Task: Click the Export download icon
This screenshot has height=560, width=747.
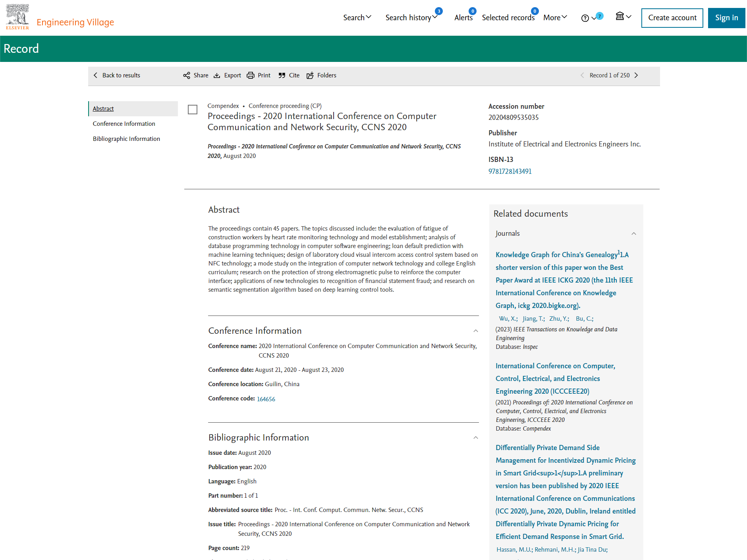Action: click(217, 75)
